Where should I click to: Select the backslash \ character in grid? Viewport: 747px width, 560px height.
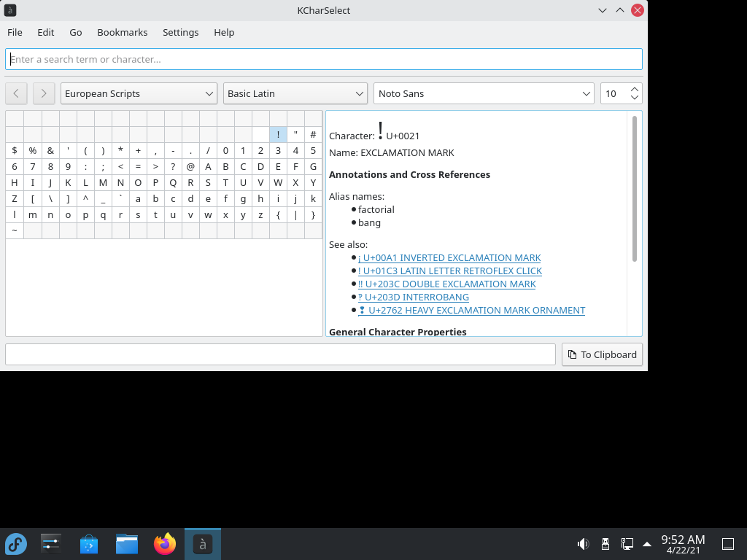(50, 199)
